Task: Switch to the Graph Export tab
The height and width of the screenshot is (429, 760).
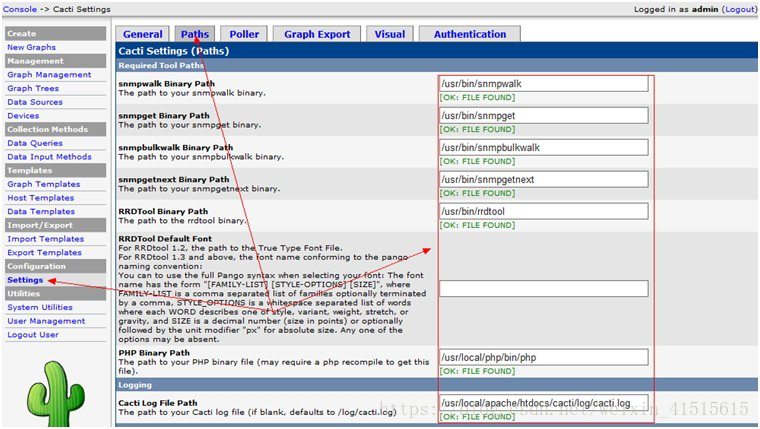Action: pos(317,34)
